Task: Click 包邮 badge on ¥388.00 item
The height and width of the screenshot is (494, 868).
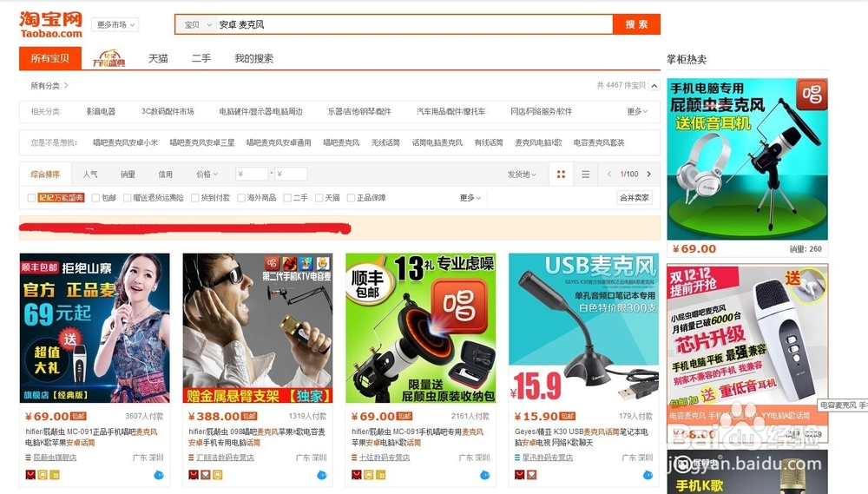Action: 249,416
